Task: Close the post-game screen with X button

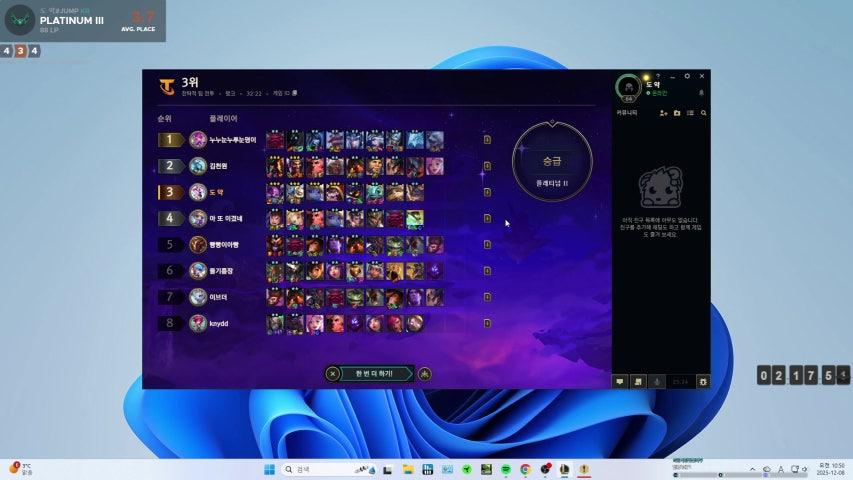Action: (333, 374)
